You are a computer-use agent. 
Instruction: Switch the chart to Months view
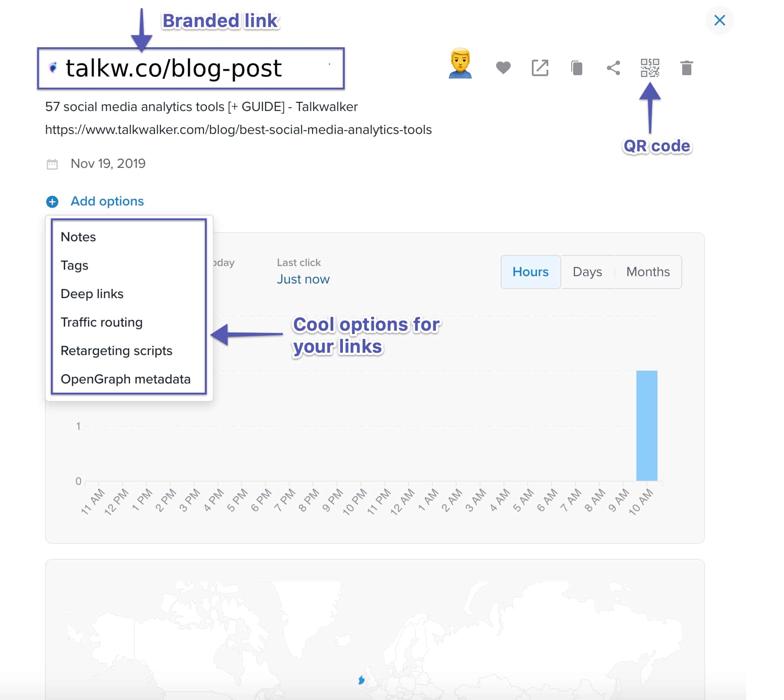(647, 272)
